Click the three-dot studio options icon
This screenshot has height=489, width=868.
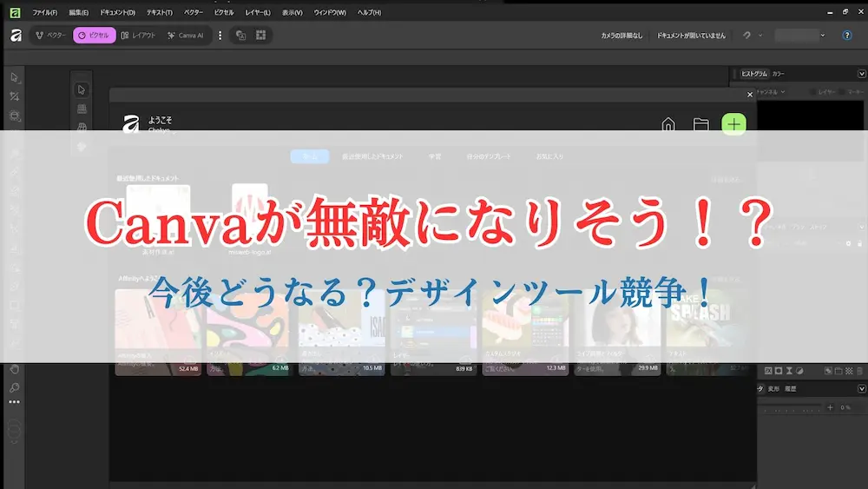(x=220, y=36)
